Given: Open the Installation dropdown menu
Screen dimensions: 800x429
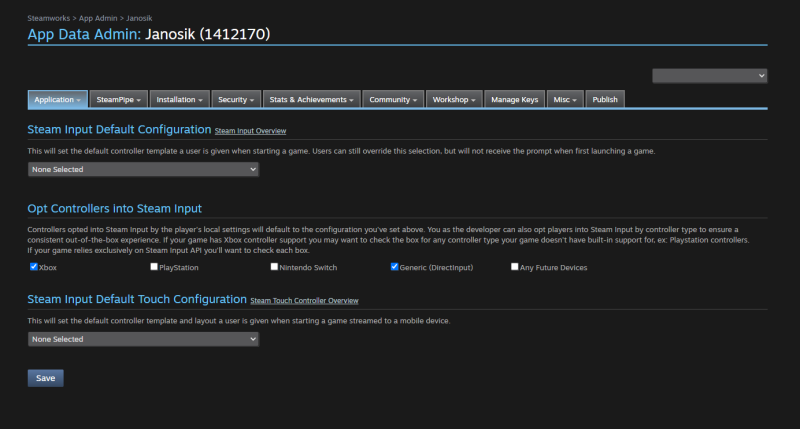Looking at the screenshot, I should [180, 99].
